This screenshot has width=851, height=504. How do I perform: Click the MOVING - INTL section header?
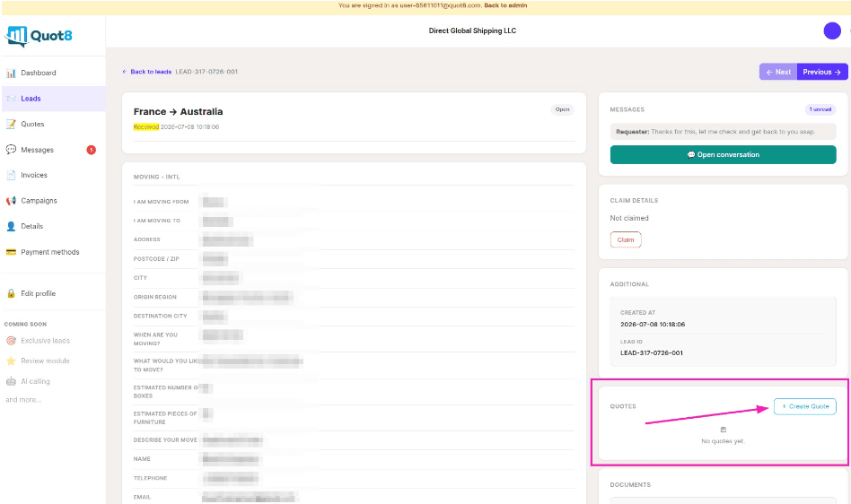click(x=156, y=177)
